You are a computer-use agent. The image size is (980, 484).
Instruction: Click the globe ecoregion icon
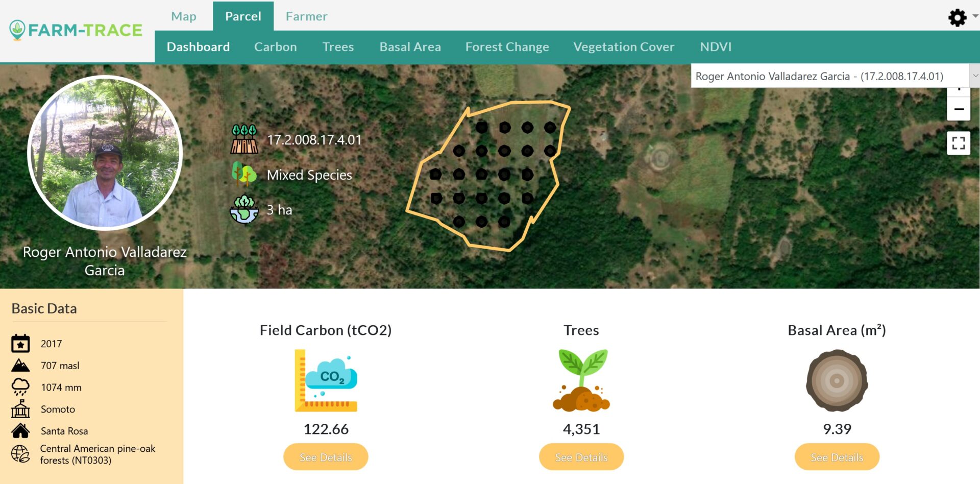20,454
